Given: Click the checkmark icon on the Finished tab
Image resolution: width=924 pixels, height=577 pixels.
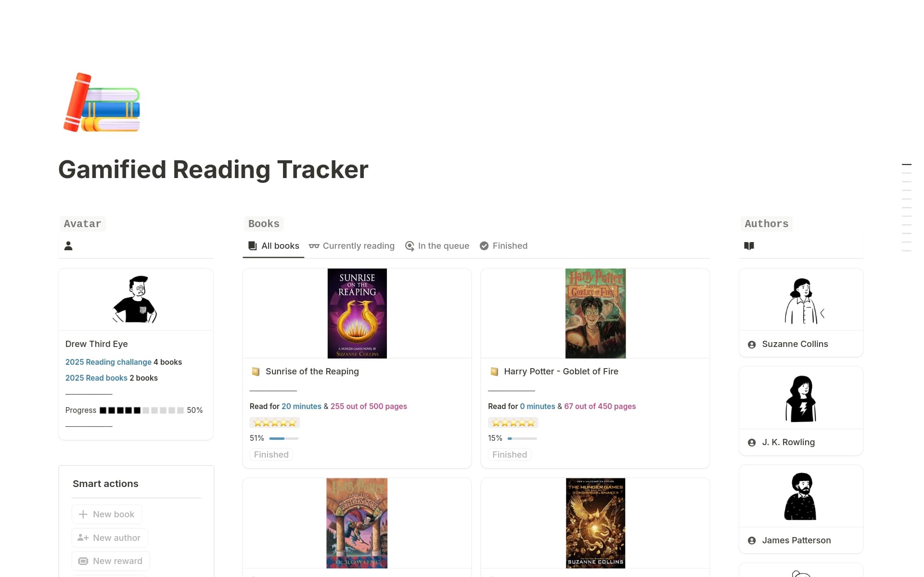Looking at the screenshot, I should (x=484, y=246).
